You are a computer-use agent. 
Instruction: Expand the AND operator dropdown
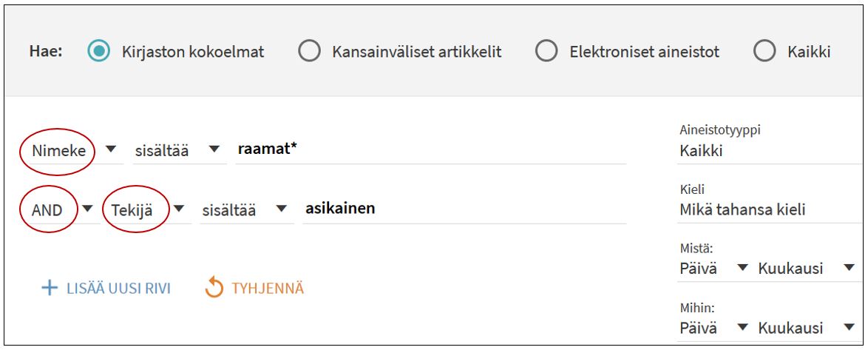(87, 209)
